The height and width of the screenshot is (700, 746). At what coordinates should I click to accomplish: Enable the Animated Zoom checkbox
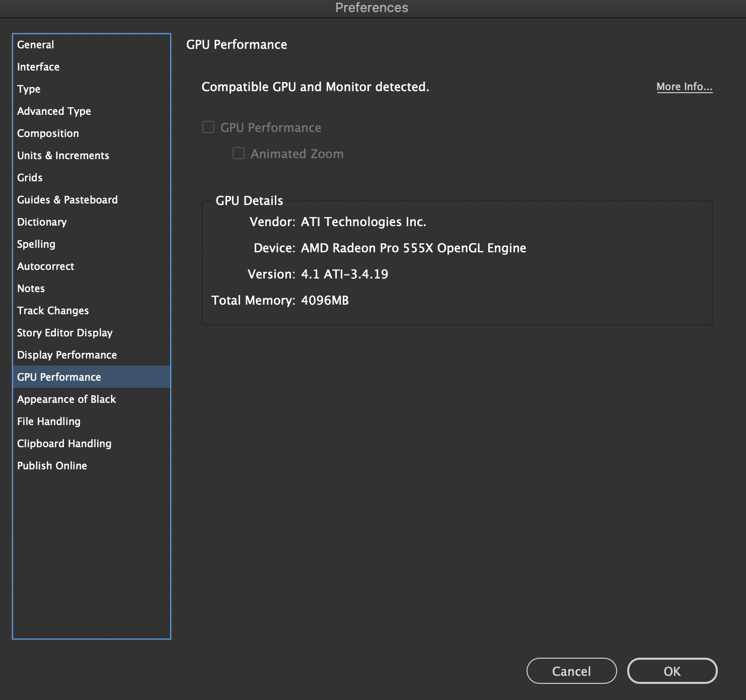[x=238, y=153]
